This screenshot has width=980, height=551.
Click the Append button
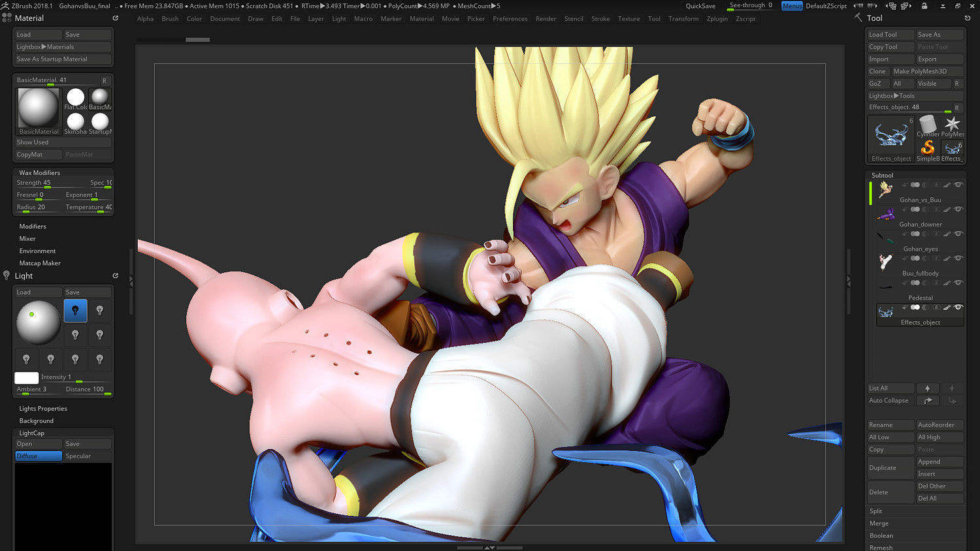coord(939,462)
